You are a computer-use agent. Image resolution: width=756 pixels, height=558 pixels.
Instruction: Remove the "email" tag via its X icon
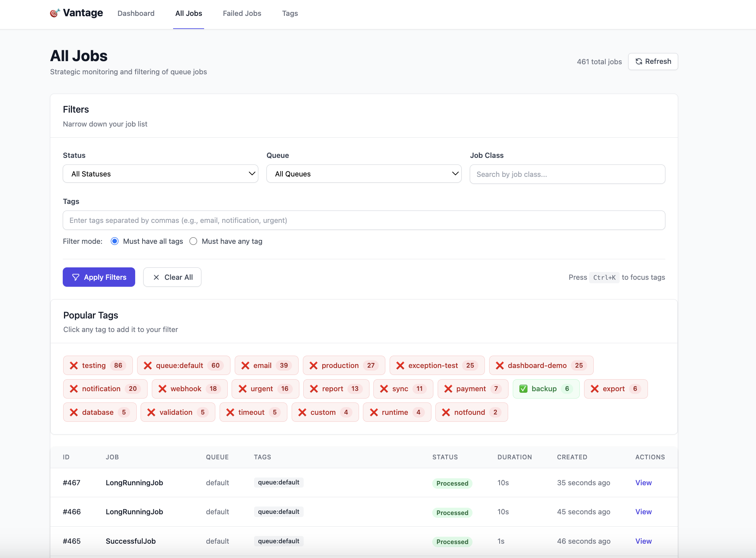tap(245, 365)
